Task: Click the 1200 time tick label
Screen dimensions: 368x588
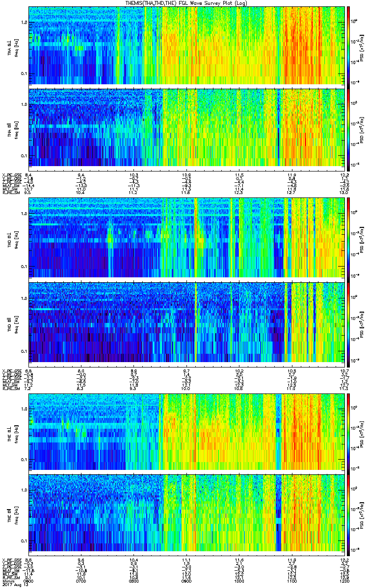Action: pos(344,581)
